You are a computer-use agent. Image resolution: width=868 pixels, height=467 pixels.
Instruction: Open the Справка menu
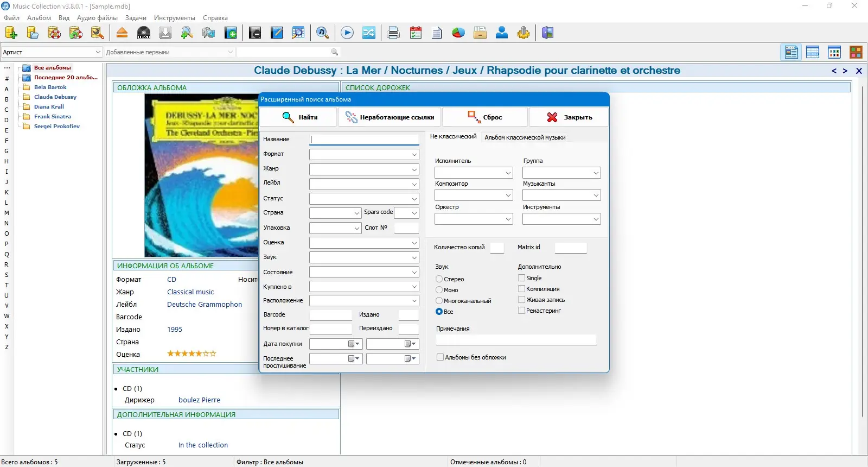point(215,18)
